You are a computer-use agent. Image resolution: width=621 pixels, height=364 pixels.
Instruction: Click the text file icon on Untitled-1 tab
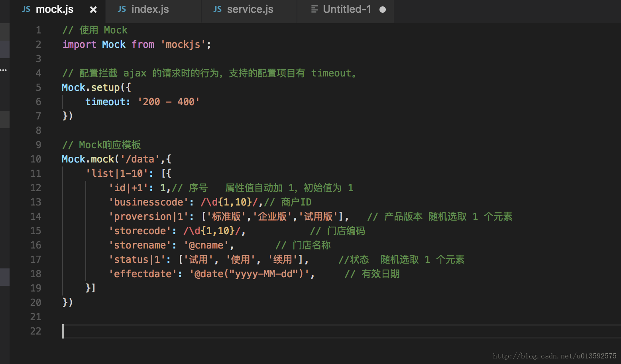tap(314, 9)
